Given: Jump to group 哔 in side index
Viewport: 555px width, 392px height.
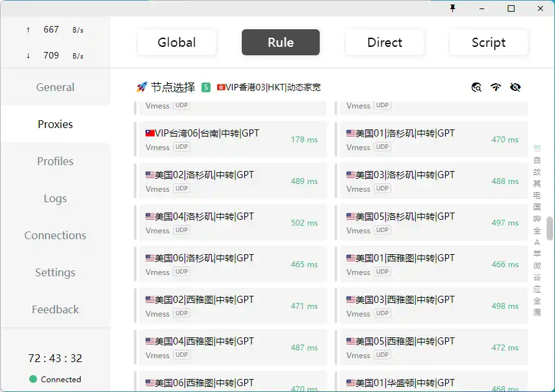Looking at the screenshot, I should pyautogui.click(x=537, y=218).
